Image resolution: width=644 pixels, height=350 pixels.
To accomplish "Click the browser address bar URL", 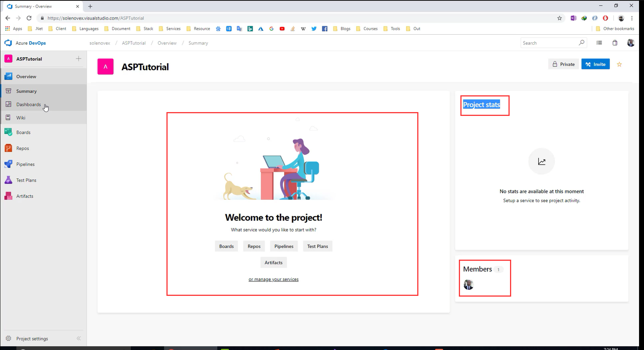I will coord(96,18).
